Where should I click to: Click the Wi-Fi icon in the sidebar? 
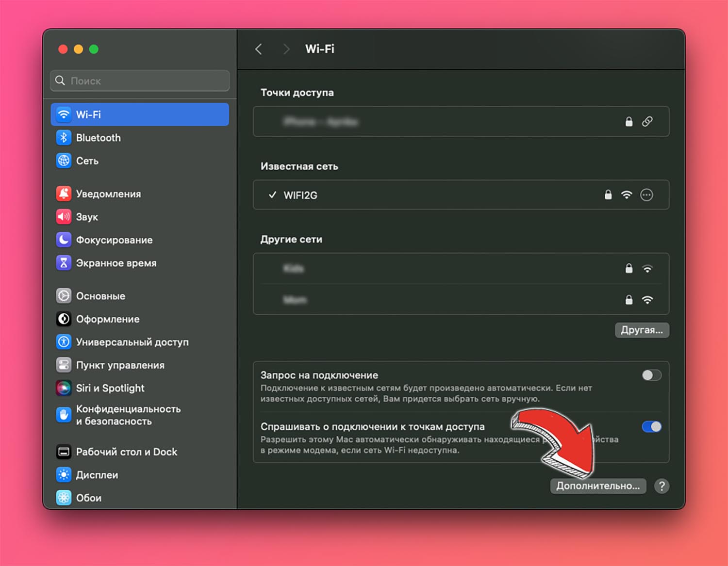click(64, 114)
